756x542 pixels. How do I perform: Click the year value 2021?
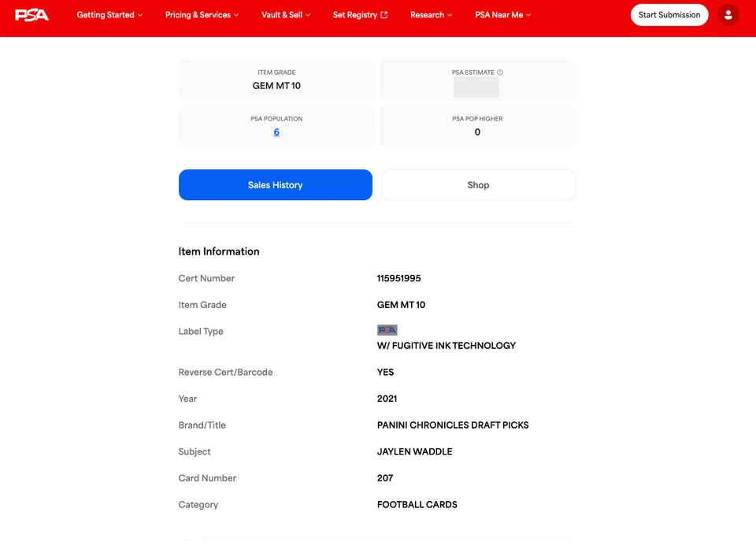387,399
